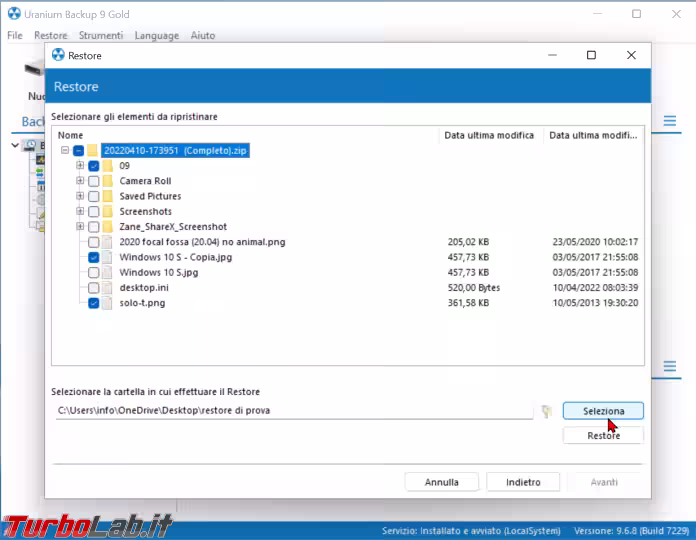
Task: Open upper hamburger menu in main window
Action: click(x=670, y=120)
